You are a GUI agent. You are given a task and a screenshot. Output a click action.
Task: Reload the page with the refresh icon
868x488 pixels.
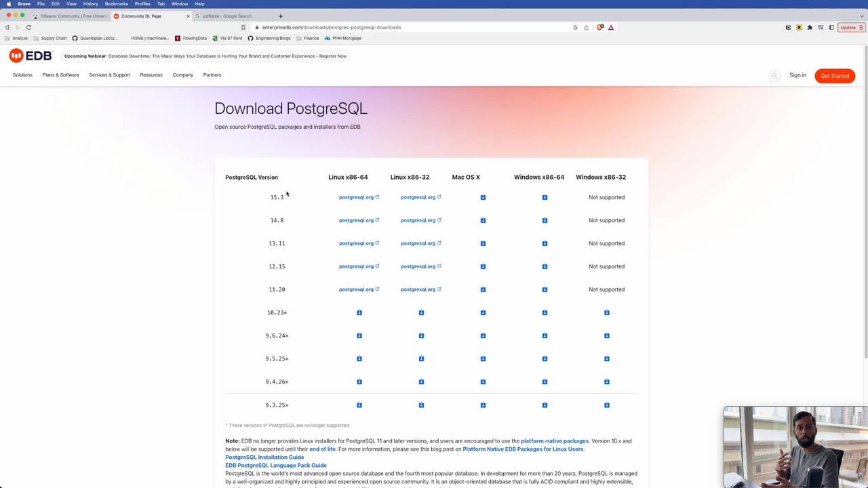[28, 27]
